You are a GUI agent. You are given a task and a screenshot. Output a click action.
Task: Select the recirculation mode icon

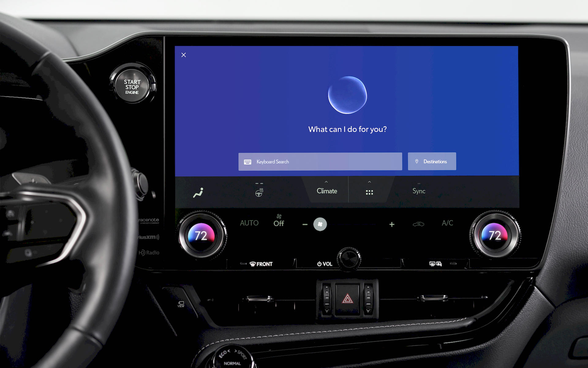coord(418,224)
